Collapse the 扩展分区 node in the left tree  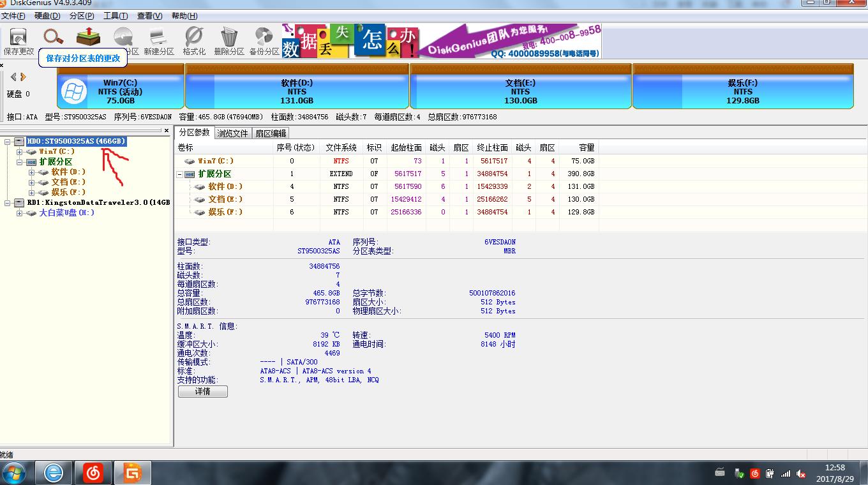(20, 162)
